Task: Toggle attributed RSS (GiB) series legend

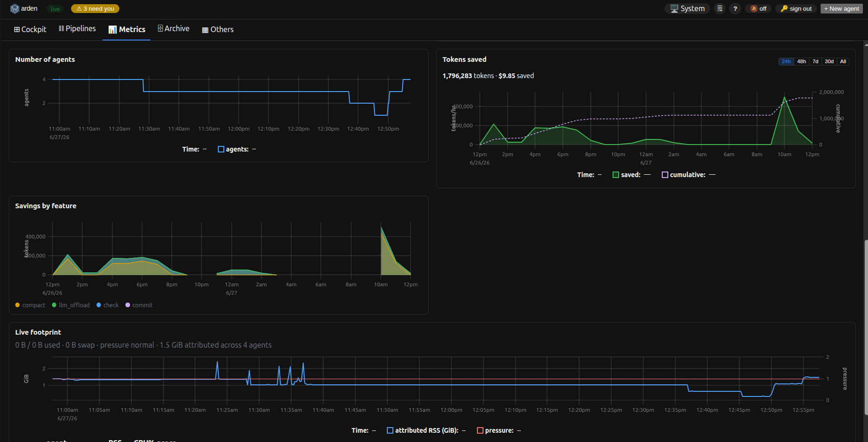Action: point(423,430)
